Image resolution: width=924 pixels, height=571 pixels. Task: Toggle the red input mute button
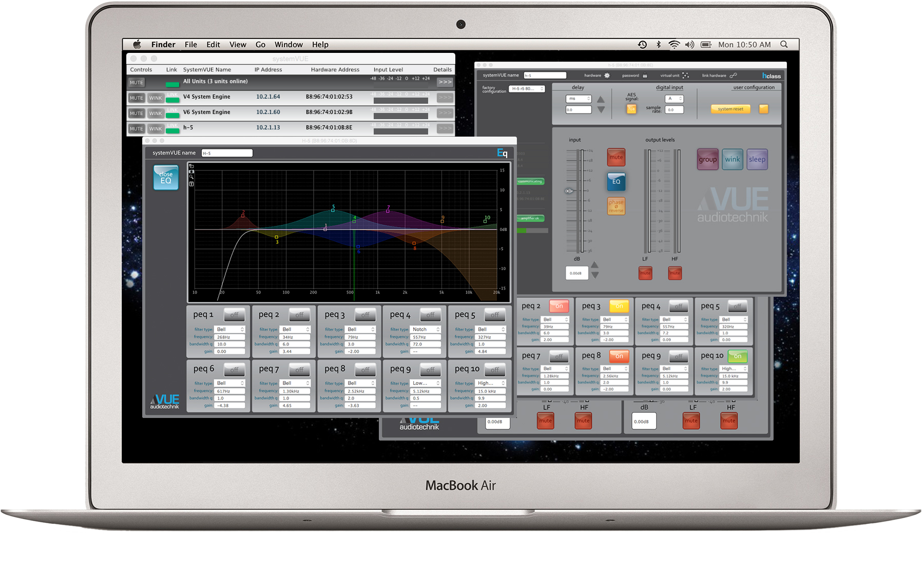(x=616, y=157)
